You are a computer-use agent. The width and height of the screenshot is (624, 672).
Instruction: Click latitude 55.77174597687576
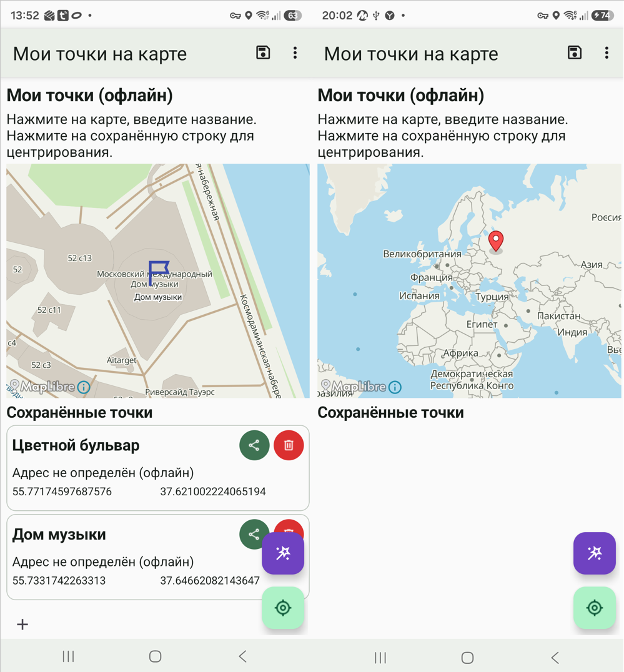[x=62, y=492]
